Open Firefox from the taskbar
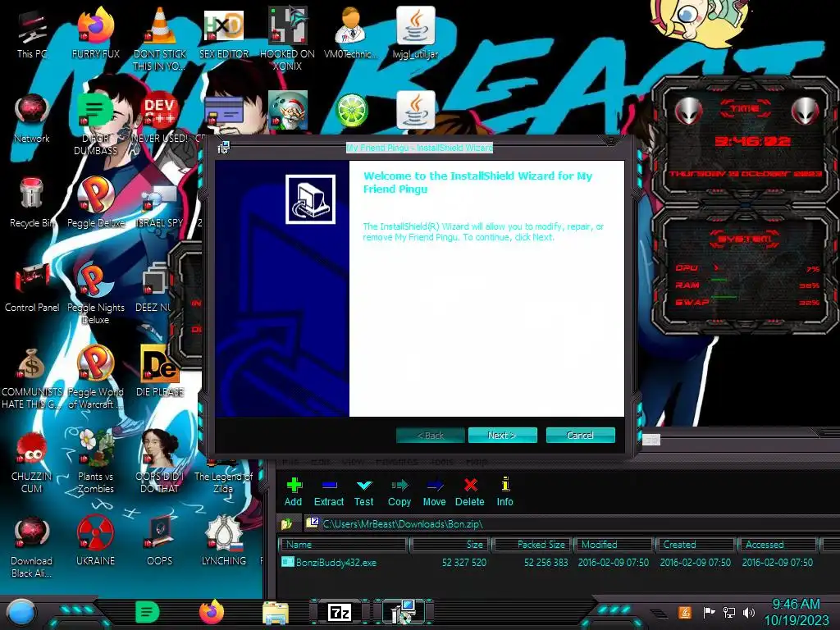The image size is (840, 630). (212, 612)
